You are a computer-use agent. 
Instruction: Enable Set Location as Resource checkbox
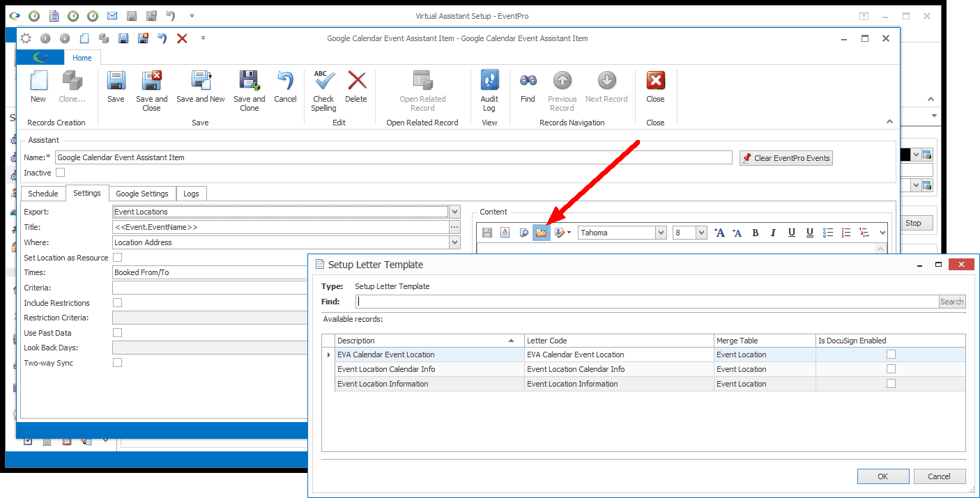pos(117,258)
